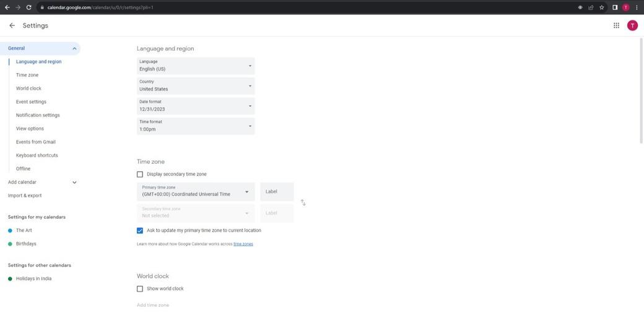Click the blue color dot for The Art calendar

coord(11,231)
